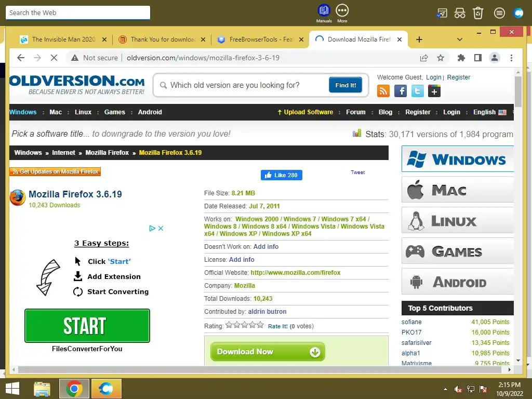Click the trash bin icon in the top bar

[x=478, y=13]
